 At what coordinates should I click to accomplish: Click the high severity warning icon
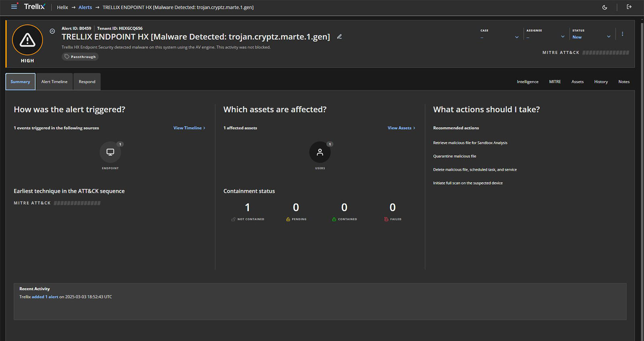(x=27, y=40)
